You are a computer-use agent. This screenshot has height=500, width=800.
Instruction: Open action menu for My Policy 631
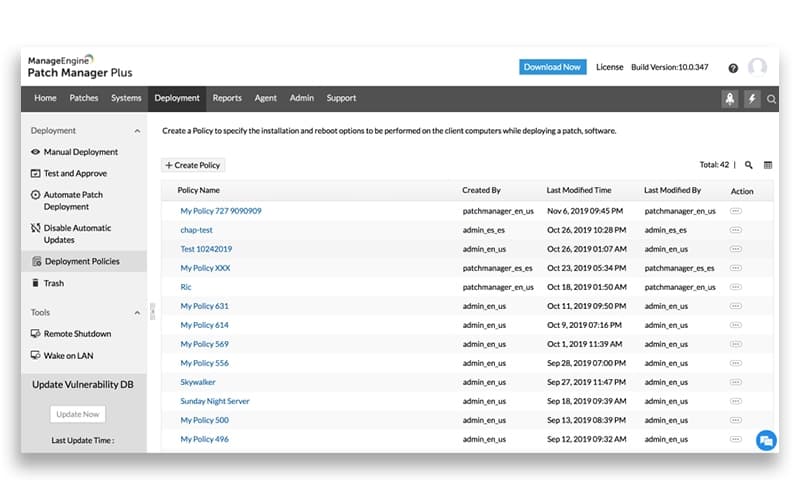coord(735,306)
